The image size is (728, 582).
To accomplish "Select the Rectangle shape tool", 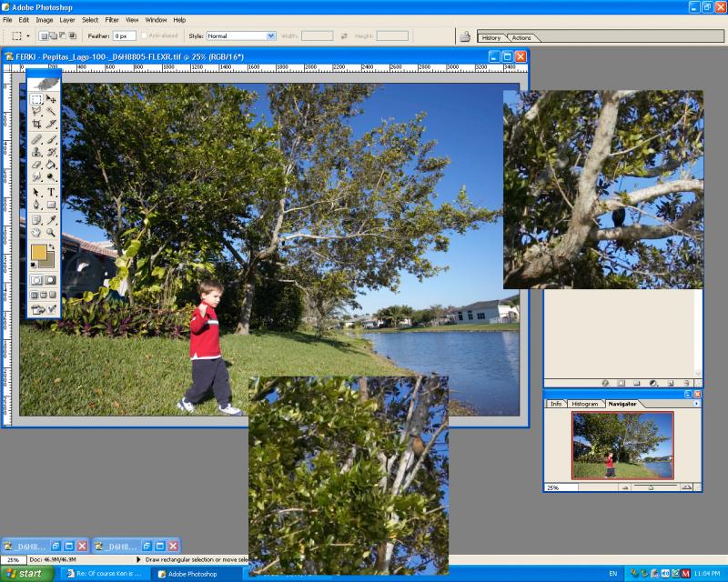I will [51, 205].
